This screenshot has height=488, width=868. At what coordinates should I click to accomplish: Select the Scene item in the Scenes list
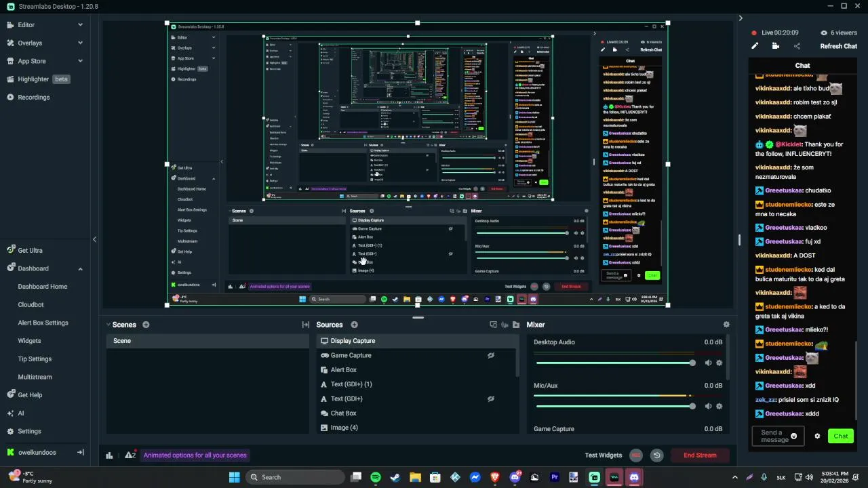click(208, 341)
